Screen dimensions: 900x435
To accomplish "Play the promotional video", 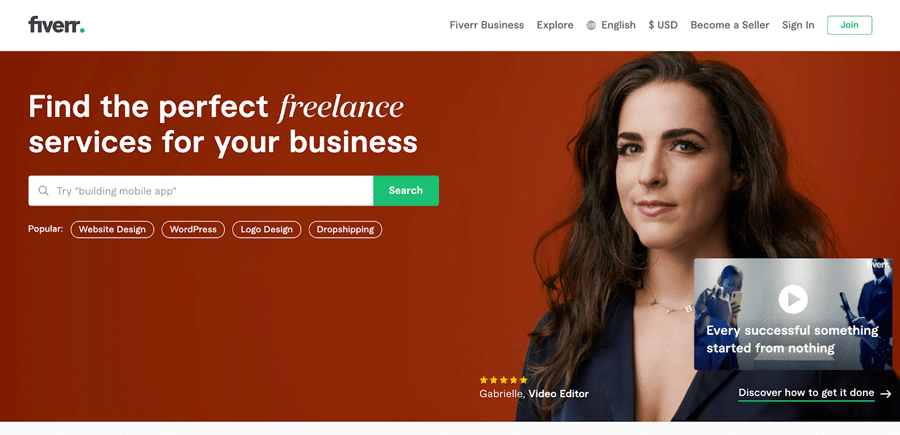I will point(793,299).
